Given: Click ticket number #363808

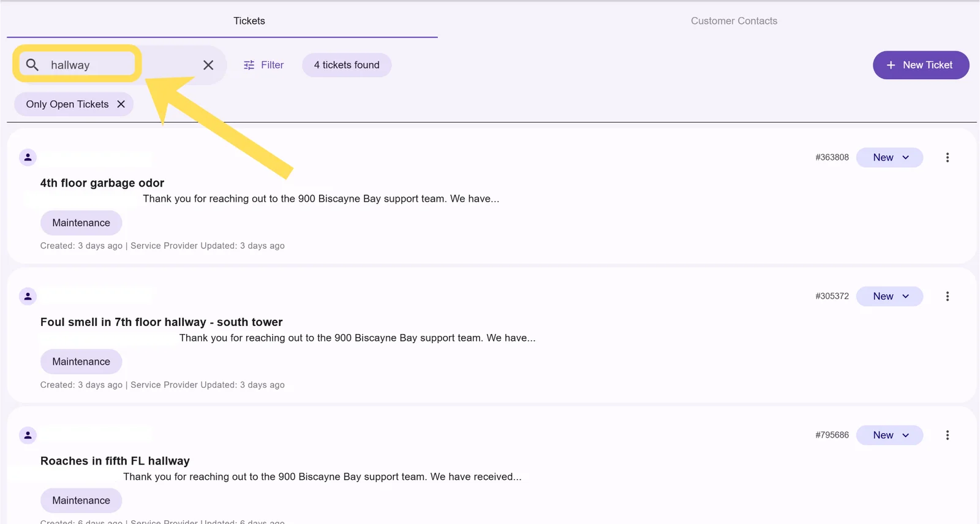Looking at the screenshot, I should 832,158.
